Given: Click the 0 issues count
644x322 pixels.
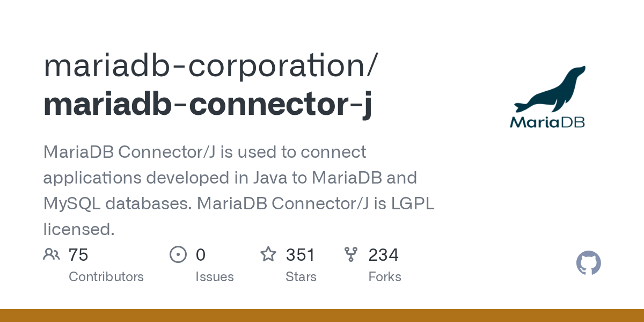Looking at the screenshot, I should coord(201,254).
